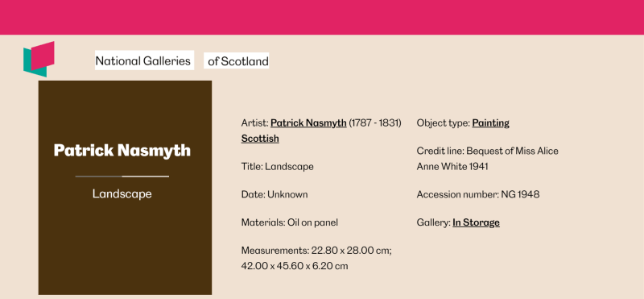The image size is (644, 299).
Task: Click the Materials: Oil on panel text
Action: tap(290, 222)
